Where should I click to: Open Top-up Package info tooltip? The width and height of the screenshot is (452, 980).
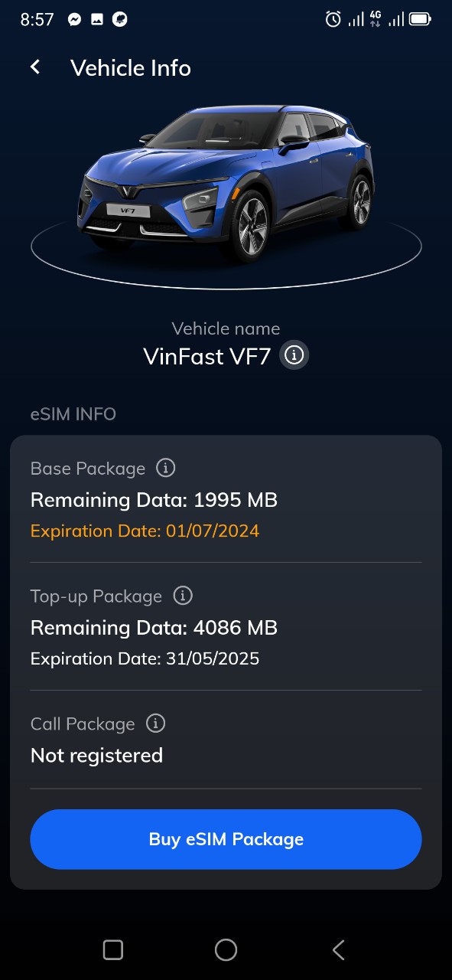(x=182, y=596)
